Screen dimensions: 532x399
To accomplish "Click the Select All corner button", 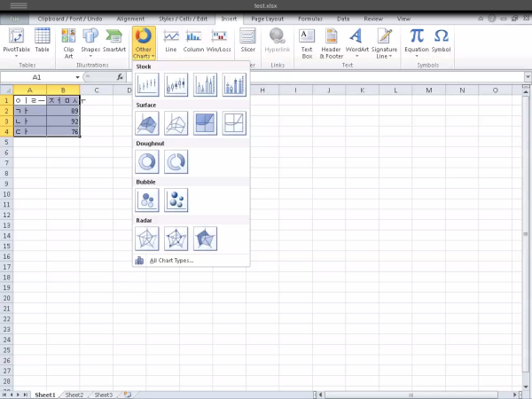I will tap(6, 90).
